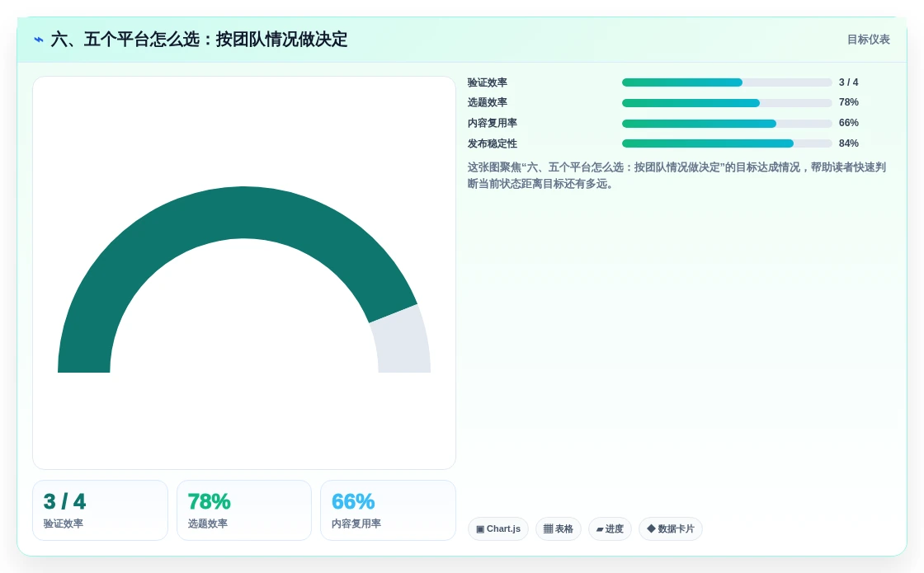This screenshot has height=573, width=924.
Task: Click the 3 / 4 value beside the top bar
Action: [x=849, y=82]
